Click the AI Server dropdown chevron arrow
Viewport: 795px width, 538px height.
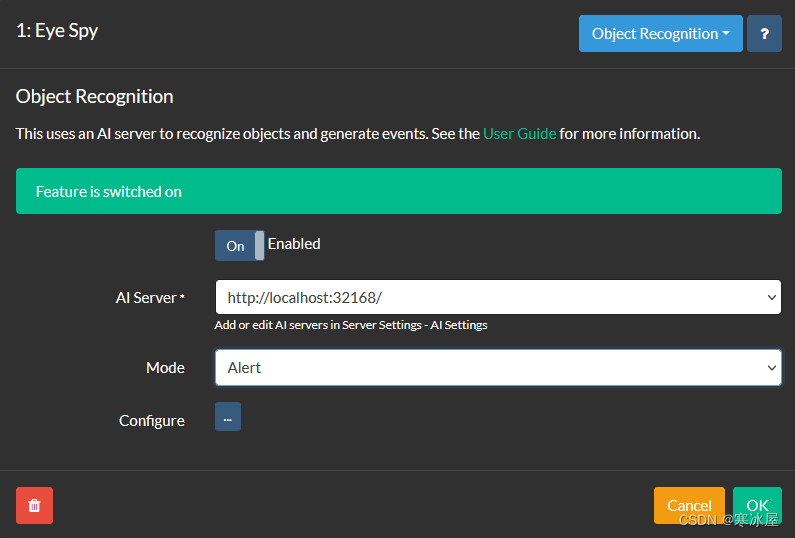771,297
